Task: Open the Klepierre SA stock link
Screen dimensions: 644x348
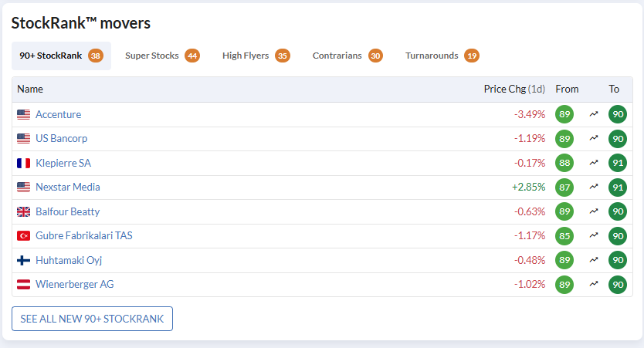Action: (x=63, y=163)
